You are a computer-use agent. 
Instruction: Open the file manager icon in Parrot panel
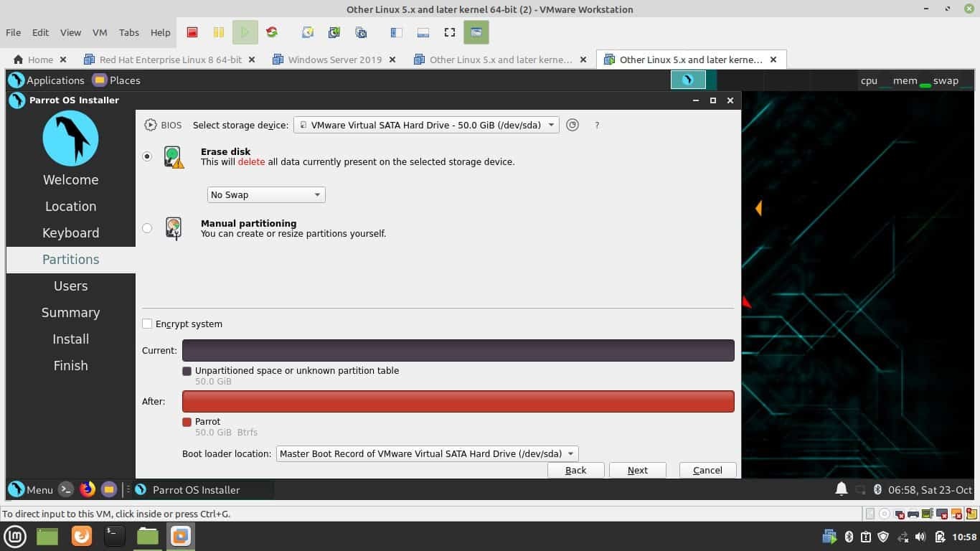tap(109, 489)
